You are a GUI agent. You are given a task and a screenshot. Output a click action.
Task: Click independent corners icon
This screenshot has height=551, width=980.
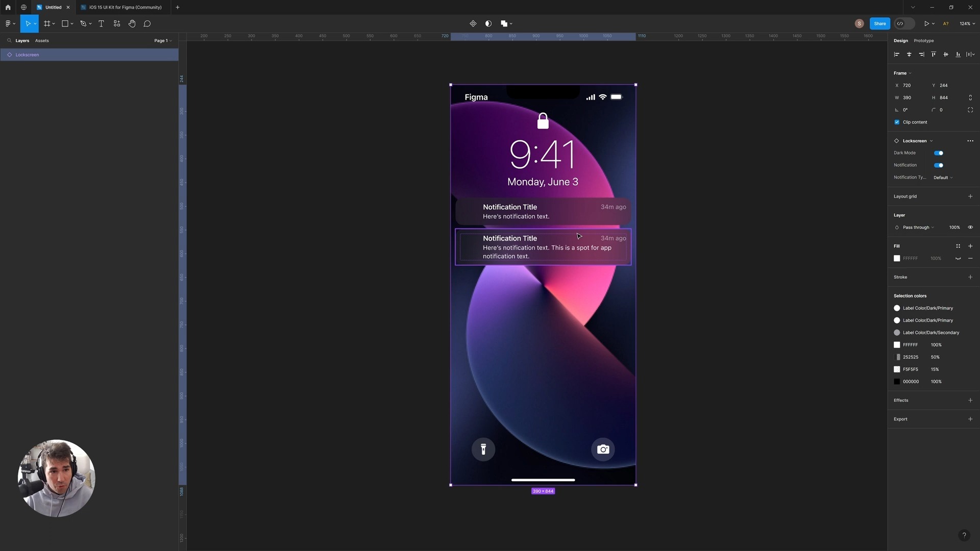click(970, 110)
